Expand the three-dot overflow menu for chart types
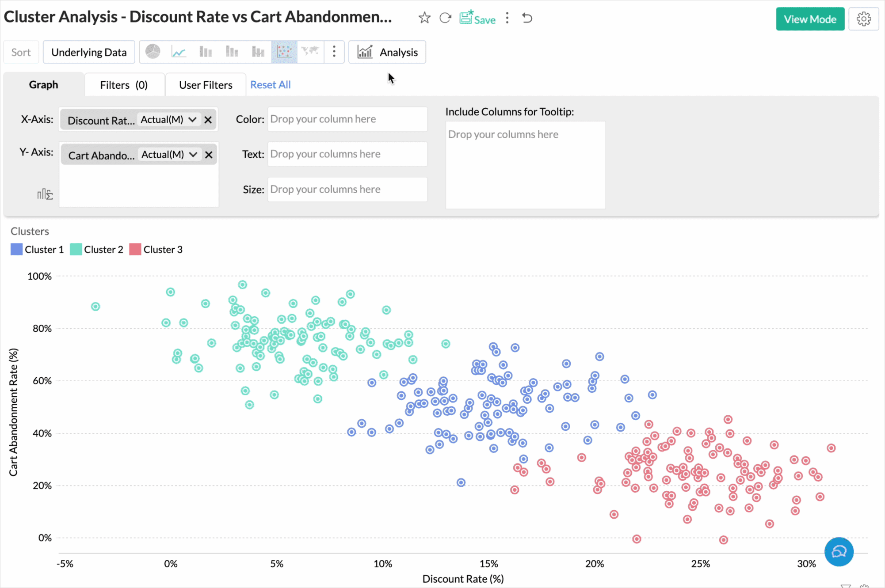 pos(334,52)
